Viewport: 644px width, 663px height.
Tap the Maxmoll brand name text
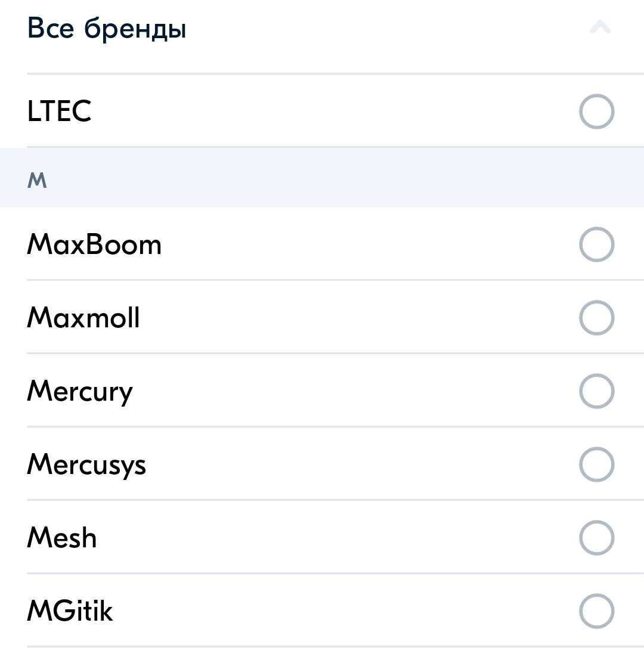[x=83, y=318]
